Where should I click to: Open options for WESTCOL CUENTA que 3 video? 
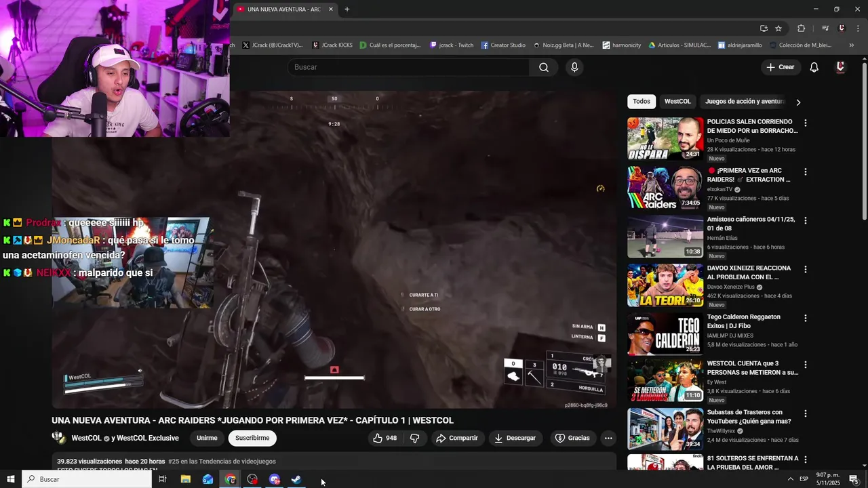coord(806,365)
